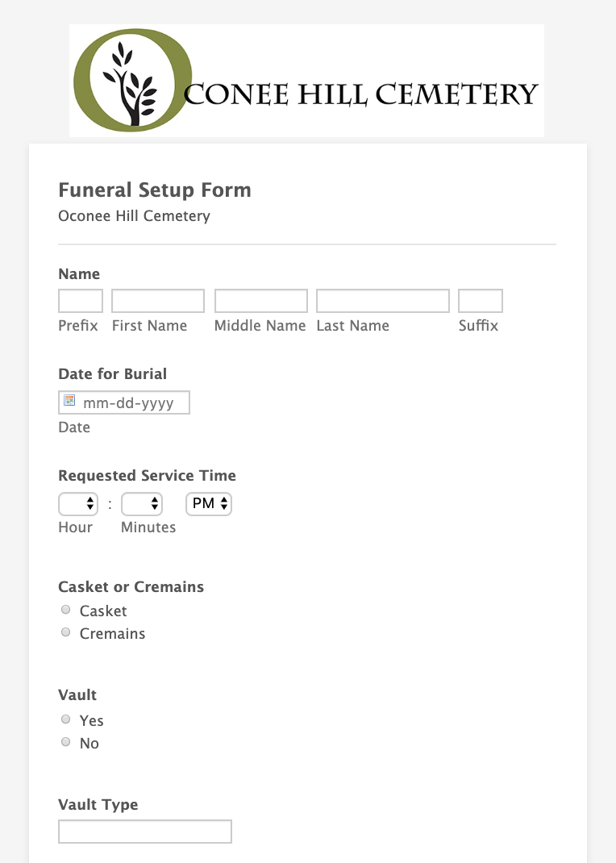The width and height of the screenshot is (616, 863).
Task: Open the Minutes dropdown
Action: pyautogui.click(x=141, y=503)
